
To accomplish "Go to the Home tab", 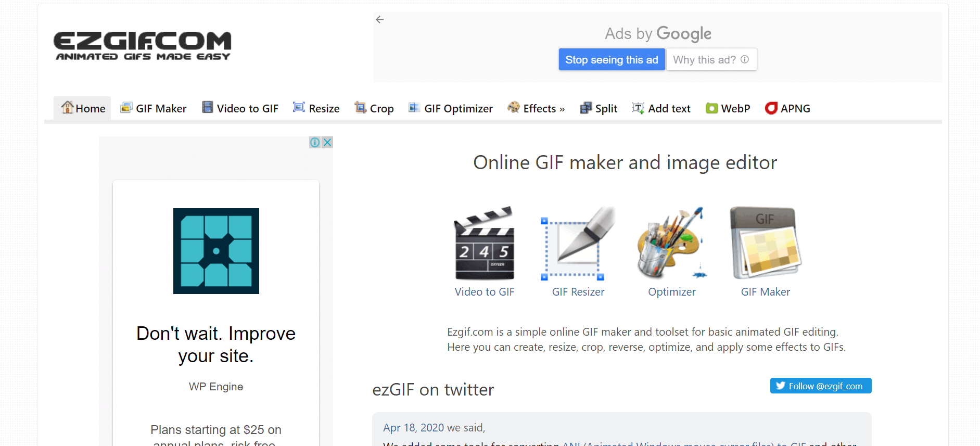I will pyautogui.click(x=83, y=108).
